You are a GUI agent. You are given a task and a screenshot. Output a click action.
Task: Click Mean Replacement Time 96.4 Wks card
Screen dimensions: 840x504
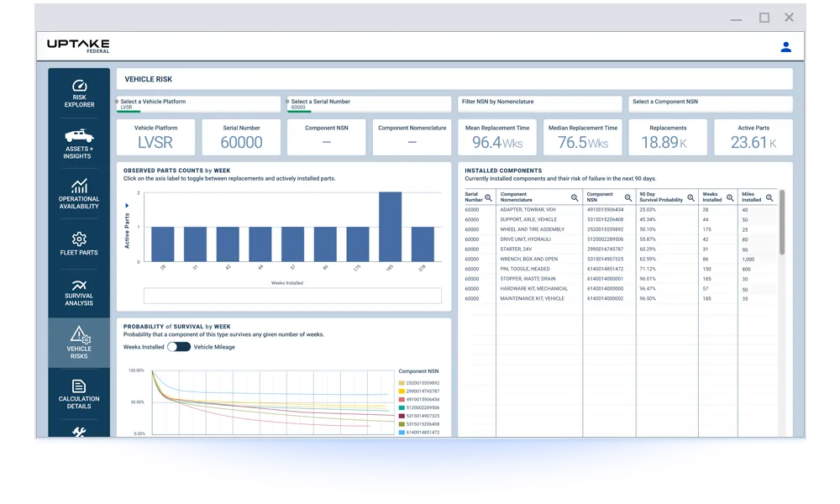(497, 138)
